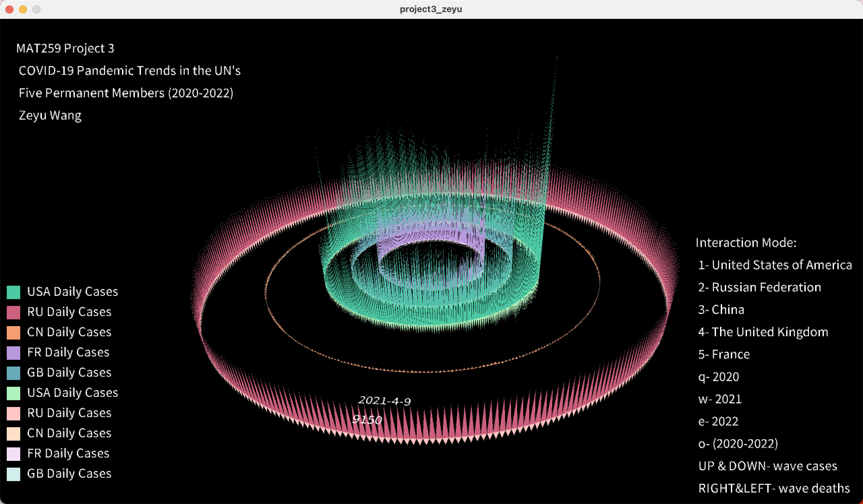863x504 pixels.
Task: Click the '1- United States of America' option
Action: click(x=775, y=265)
